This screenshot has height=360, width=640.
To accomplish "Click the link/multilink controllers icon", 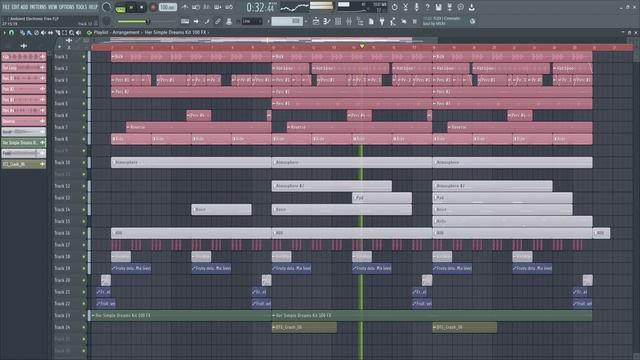I will [x=218, y=21].
